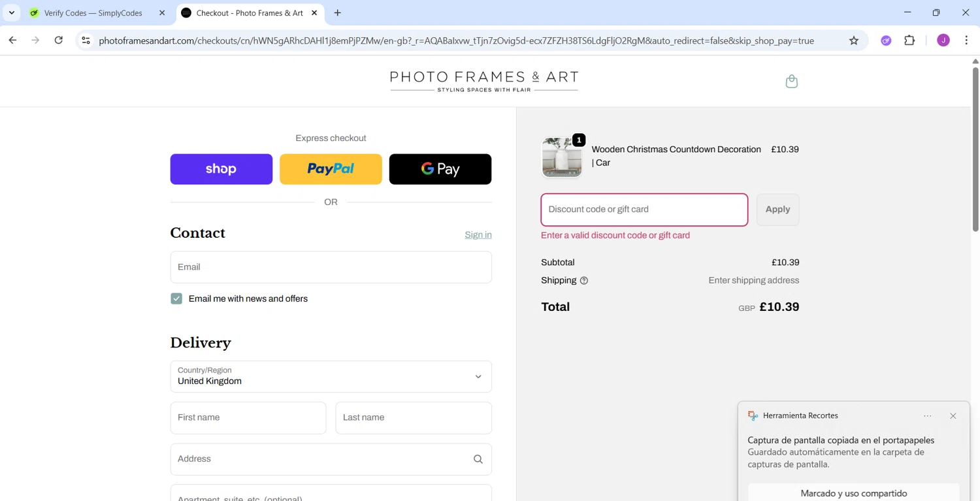Click the Wooden Christmas Countdown Decoration product name
This screenshot has height=501, width=980.
click(x=676, y=156)
